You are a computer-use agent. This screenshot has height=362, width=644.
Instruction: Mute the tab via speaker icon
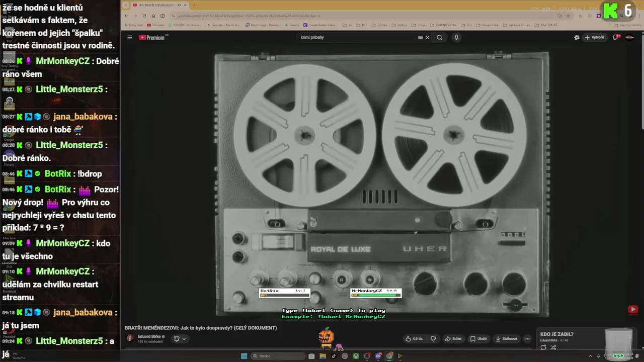pyautogui.click(x=178, y=5)
